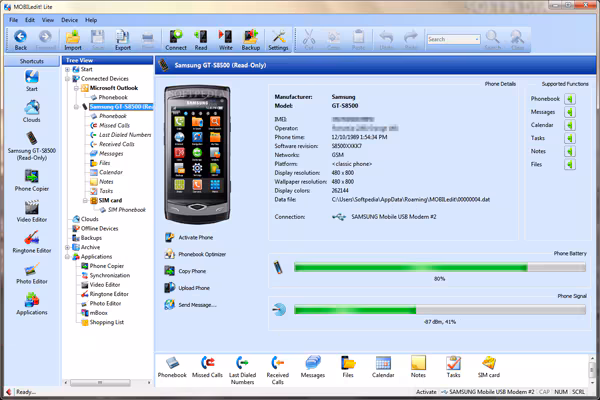
Task: Collapse the Samsung GT-S8500 tree node
Action: coord(76,107)
